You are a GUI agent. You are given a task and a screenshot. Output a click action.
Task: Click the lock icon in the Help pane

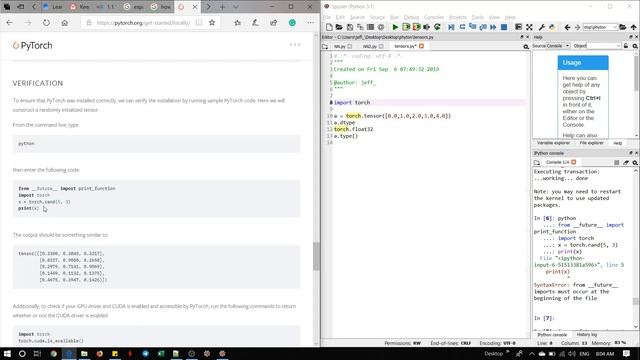click(x=626, y=46)
